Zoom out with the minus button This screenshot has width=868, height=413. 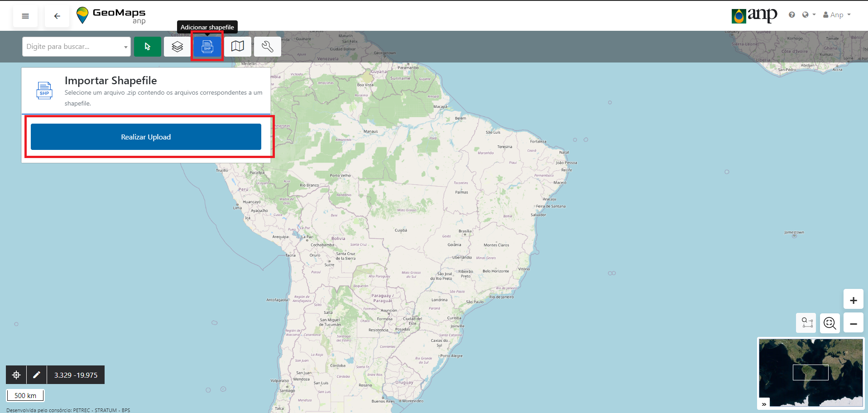point(854,324)
